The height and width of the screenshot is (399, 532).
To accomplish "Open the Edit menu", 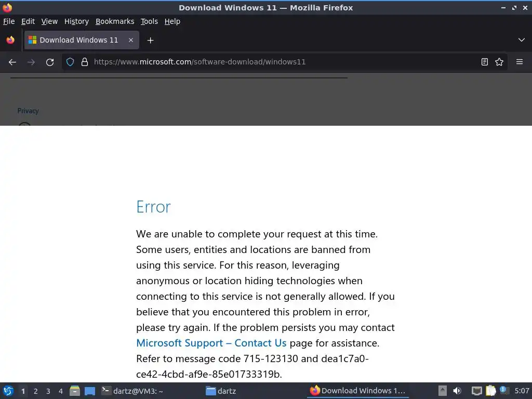I will [x=28, y=21].
